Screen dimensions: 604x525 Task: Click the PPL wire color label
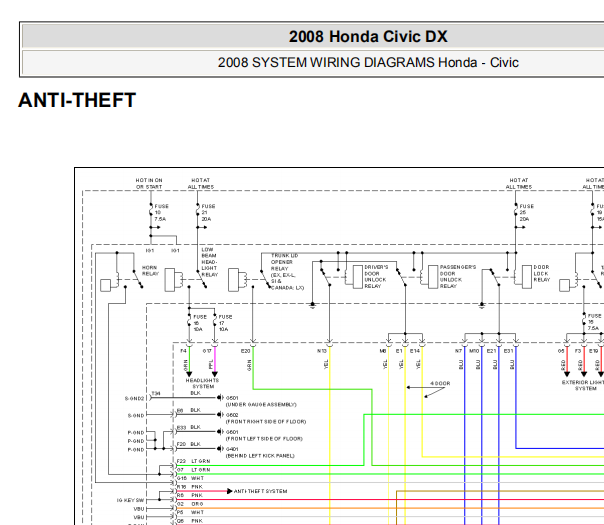click(211, 364)
